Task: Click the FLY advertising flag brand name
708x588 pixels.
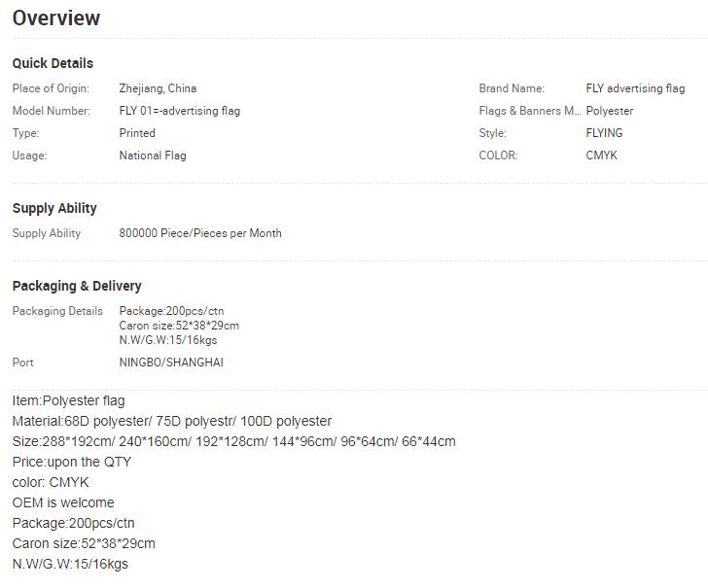Action: [x=635, y=88]
